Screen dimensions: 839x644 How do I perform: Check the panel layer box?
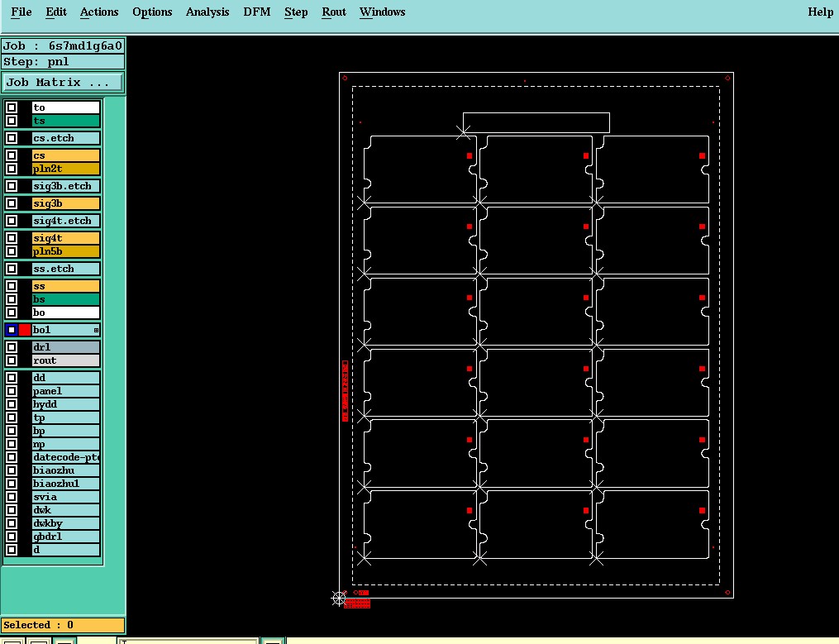[x=12, y=391]
